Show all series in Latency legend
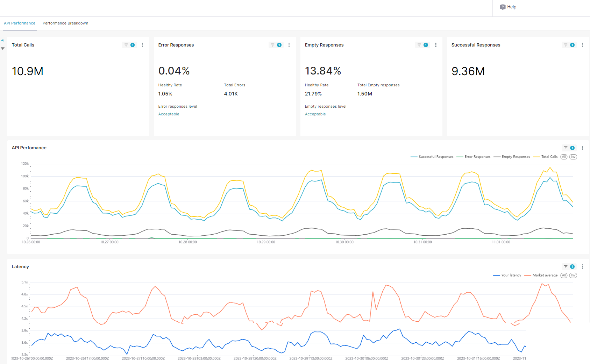Image resolution: width=590 pixels, height=364 pixels. pyautogui.click(x=564, y=275)
